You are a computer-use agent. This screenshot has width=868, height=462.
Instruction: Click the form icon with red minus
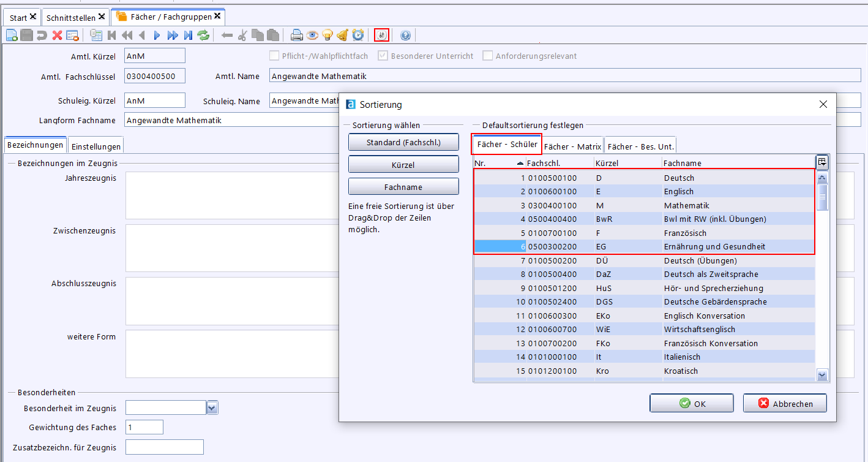tap(72, 35)
